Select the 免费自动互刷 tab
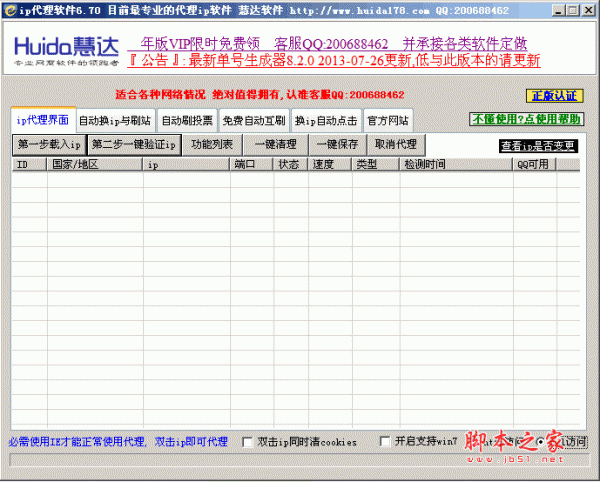Screen dimensions: 600x482 pos(254,121)
